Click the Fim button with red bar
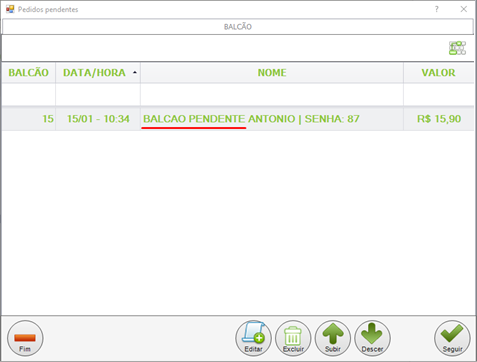The image size is (477, 362). click(25, 338)
